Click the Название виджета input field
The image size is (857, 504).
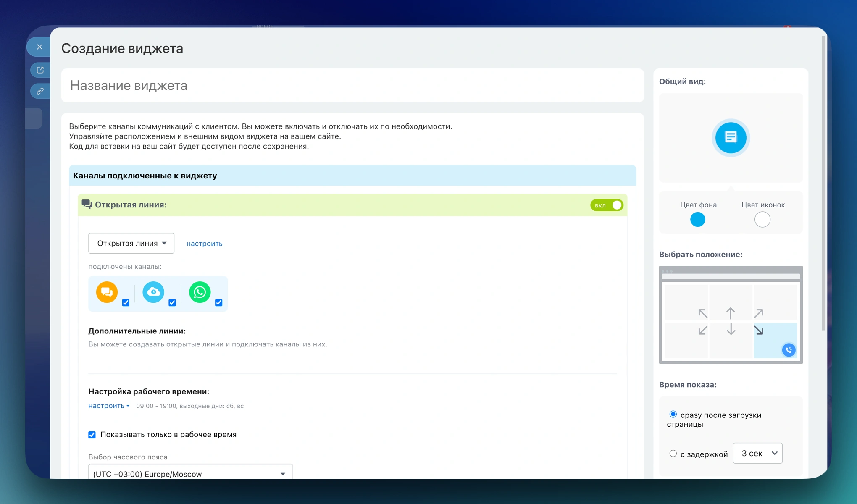[x=352, y=86]
